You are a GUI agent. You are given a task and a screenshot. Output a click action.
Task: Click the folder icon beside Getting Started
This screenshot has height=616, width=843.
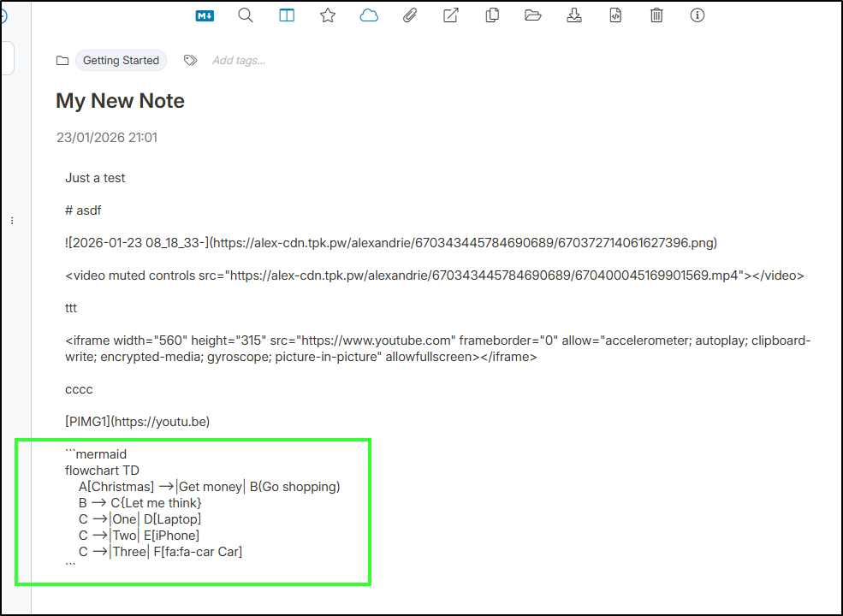point(62,61)
